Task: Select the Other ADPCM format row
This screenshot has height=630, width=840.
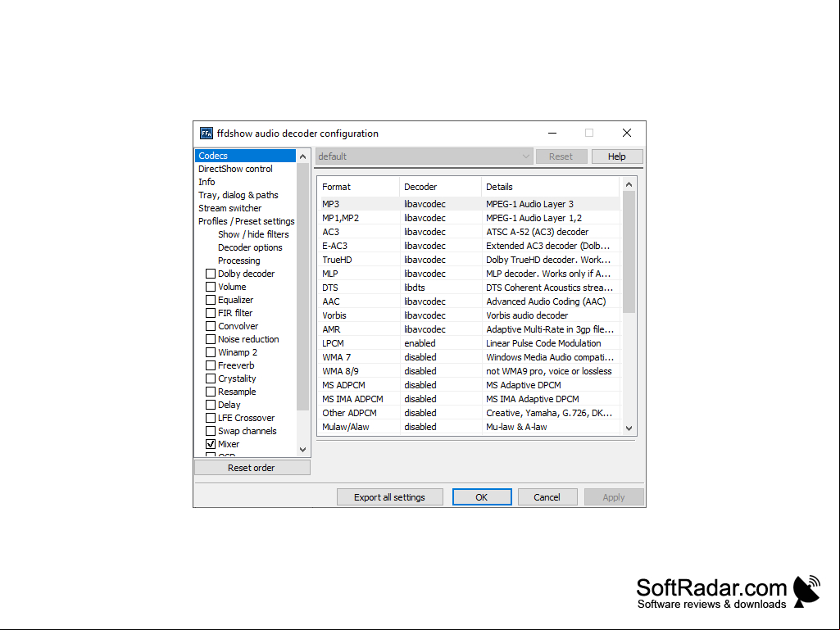Action: 469,413
